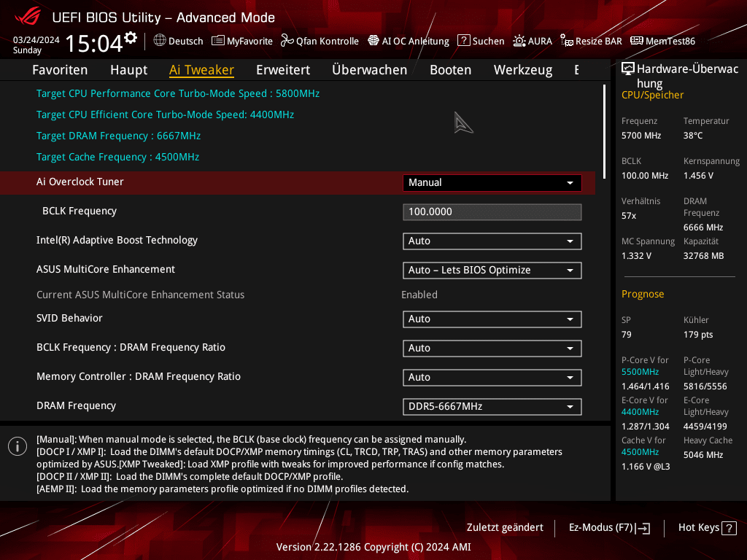
Task: Open Memory Controller : DRAM Frequency Ratio dropdown
Action: pos(492,378)
